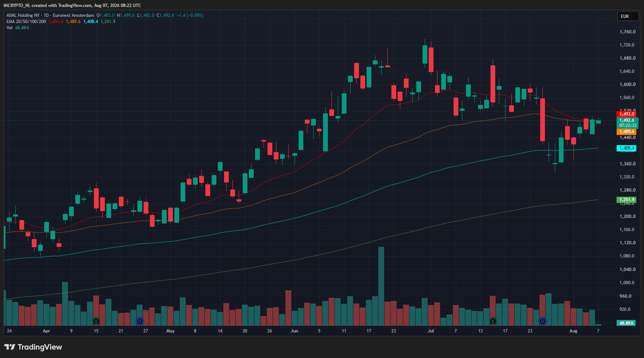Click the 15 date label on time axis
The height and width of the screenshot is (358, 644).
tap(96, 331)
